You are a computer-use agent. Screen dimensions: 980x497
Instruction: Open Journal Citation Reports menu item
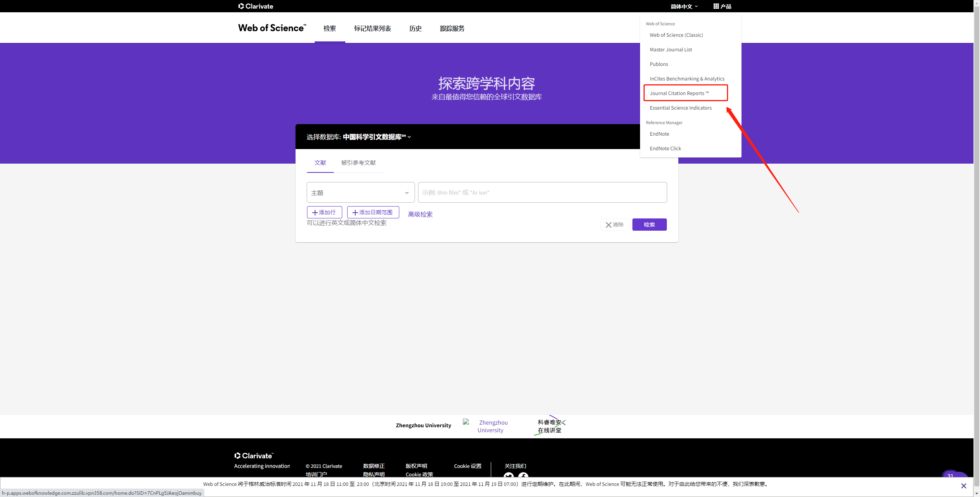[x=679, y=93]
